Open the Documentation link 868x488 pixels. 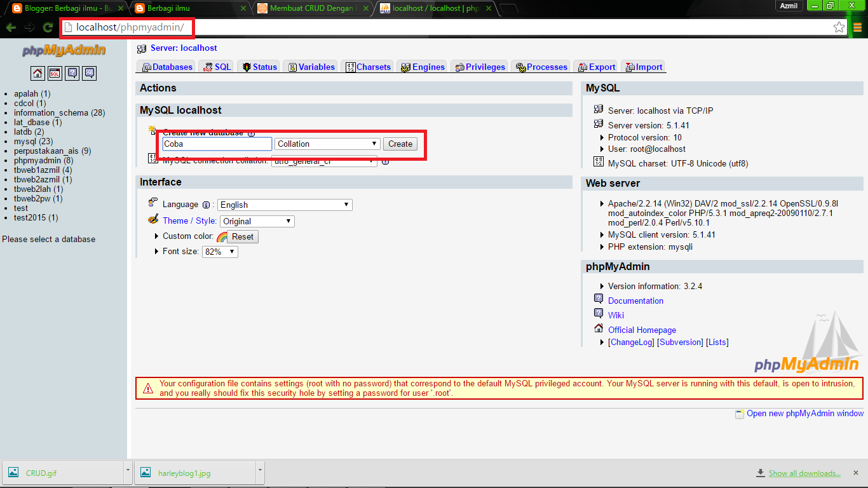point(635,301)
